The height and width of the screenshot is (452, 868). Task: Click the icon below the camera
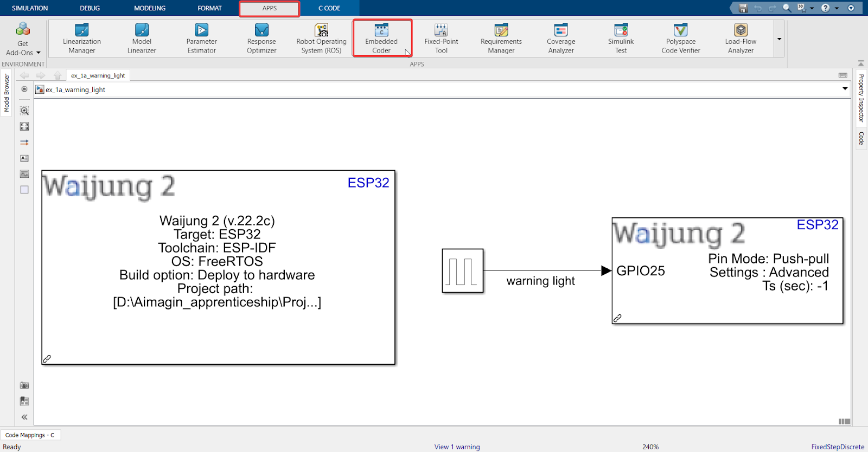click(24, 401)
